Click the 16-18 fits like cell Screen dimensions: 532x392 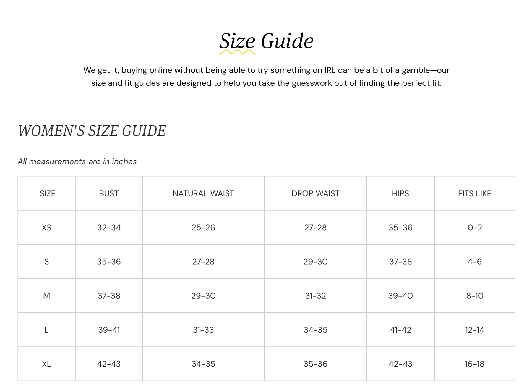point(474,364)
